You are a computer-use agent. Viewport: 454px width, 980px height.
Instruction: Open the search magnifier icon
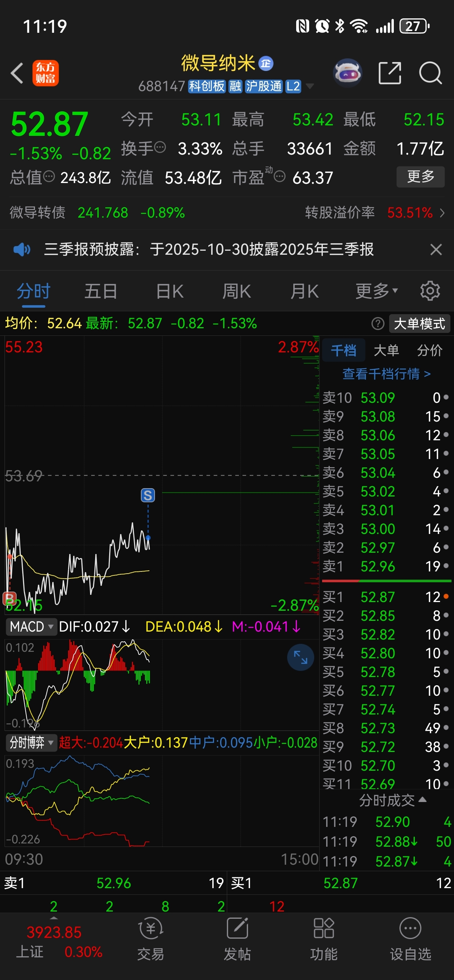[x=431, y=73]
